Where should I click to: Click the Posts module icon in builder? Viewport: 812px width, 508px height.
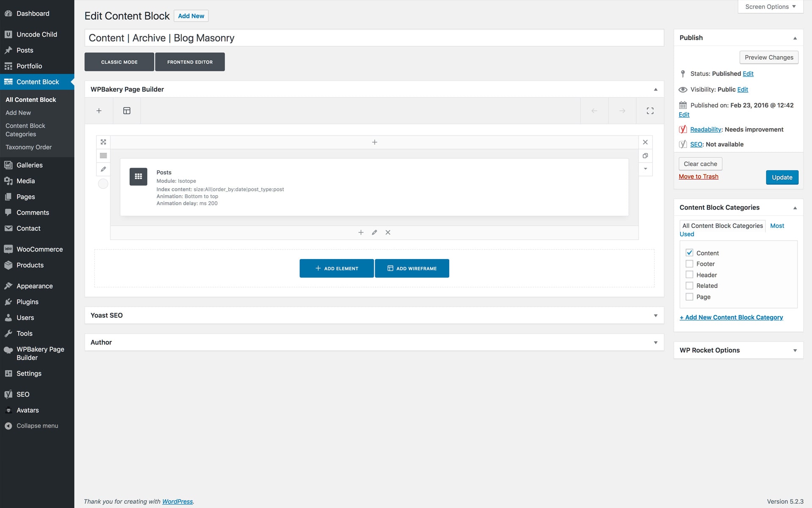139,177
